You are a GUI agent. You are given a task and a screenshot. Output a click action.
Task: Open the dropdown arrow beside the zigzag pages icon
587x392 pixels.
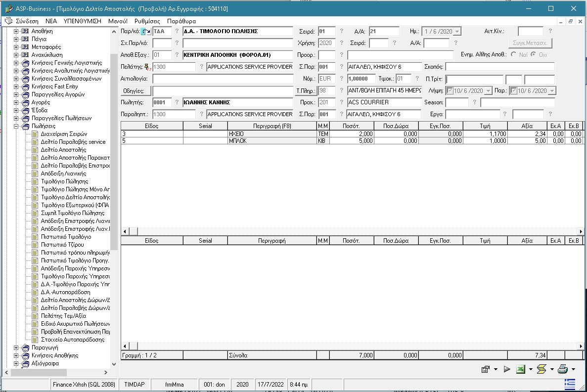pos(552,370)
